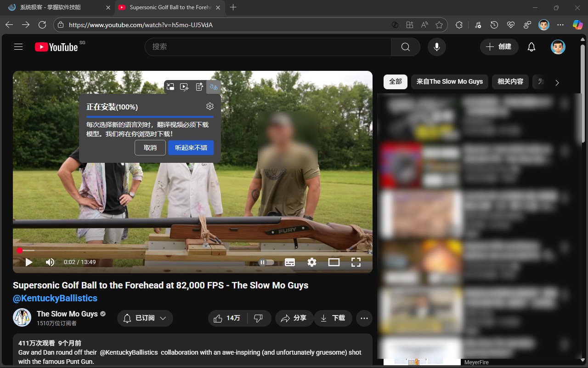Start voice search with the microphone icon
588x368 pixels.
coord(437,47)
